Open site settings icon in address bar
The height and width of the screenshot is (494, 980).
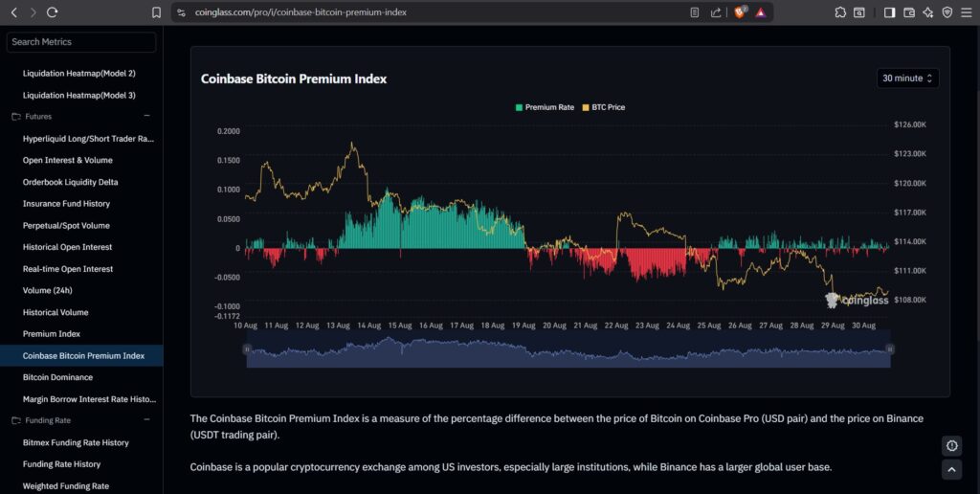tap(181, 12)
